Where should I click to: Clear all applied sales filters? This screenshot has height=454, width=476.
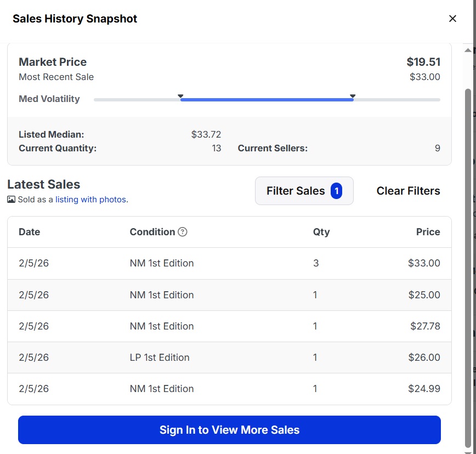[x=408, y=191]
